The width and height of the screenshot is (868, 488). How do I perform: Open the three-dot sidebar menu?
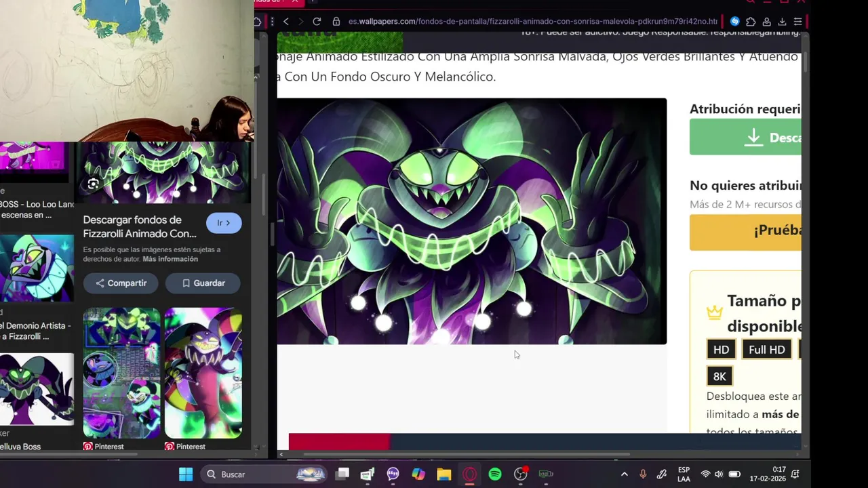pos(272,22)
